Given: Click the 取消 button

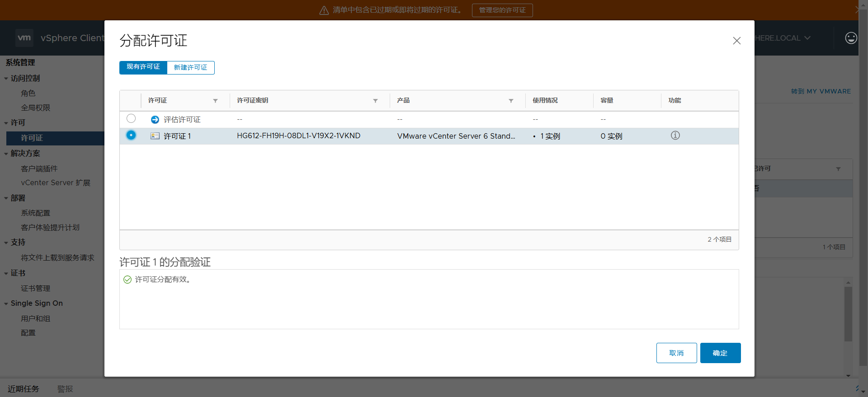Looking at the screenshot, I should point(676,353).
